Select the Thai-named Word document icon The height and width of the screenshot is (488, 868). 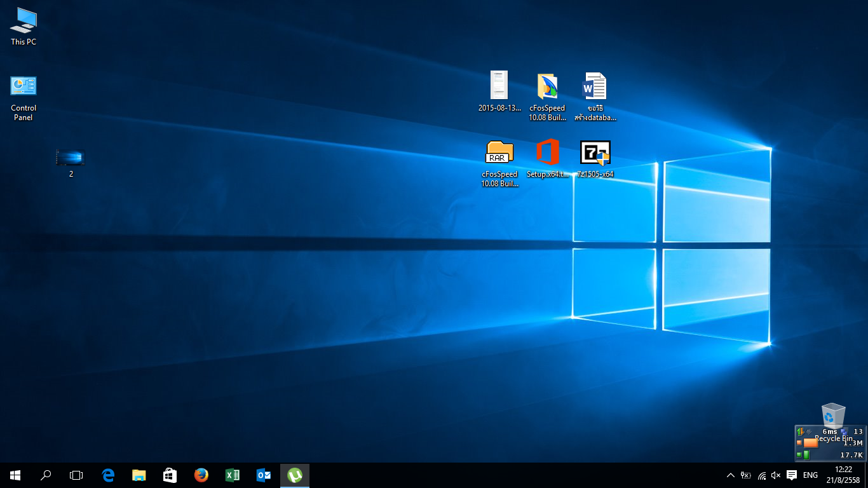[x=595, y=96]
